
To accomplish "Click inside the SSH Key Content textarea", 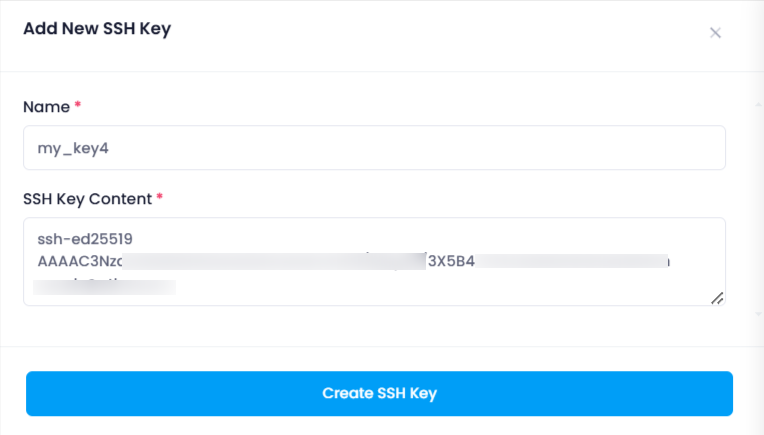I will (374, 262).
